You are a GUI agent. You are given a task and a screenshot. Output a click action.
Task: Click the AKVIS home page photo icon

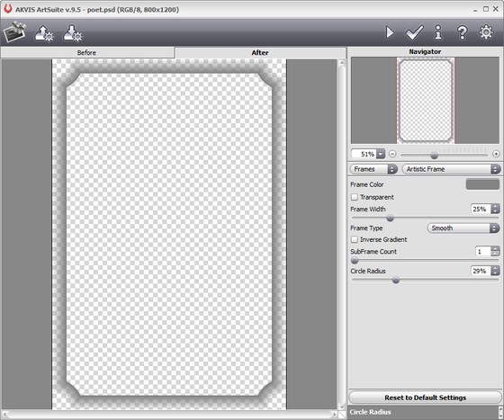[14, 31]
